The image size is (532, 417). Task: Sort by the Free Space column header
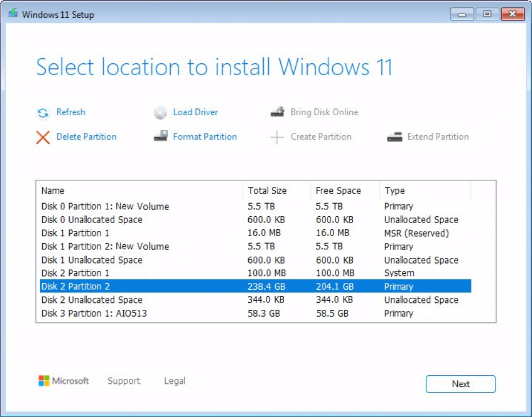pyautogui.click(x=345, y=191)
